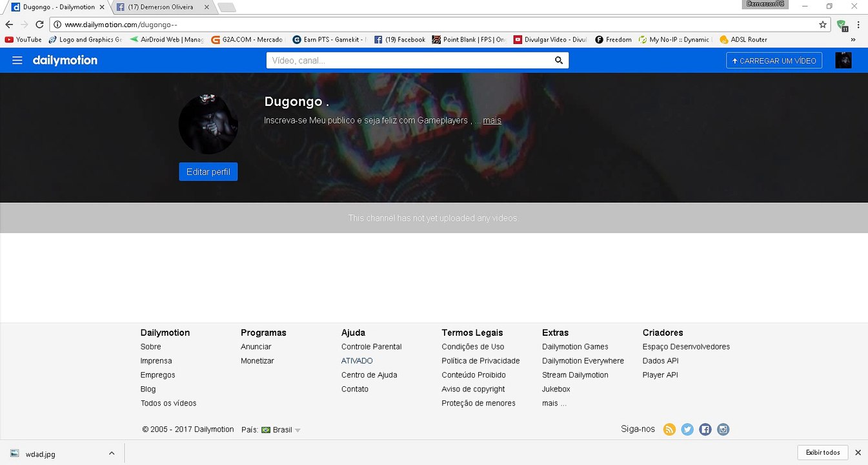Open the Dailymotion Games link
The image size is (868, 465).
tap(575, 347)
